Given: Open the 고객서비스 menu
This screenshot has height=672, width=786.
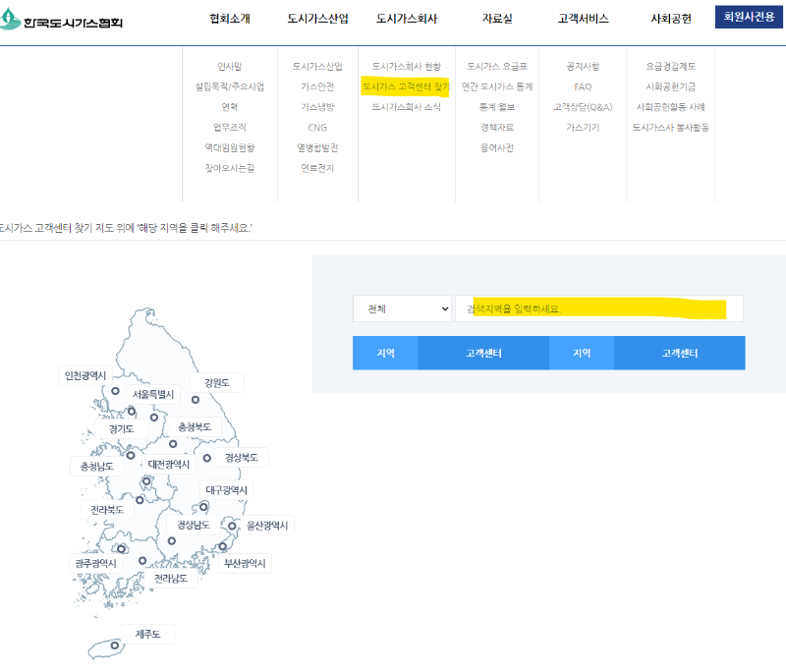Looking at the screenshot, I should tap(583, 19).
